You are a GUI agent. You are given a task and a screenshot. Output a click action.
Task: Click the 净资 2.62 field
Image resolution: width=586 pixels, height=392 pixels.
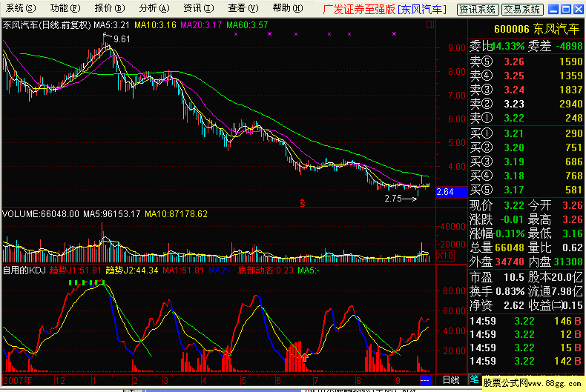pos(497,305)
